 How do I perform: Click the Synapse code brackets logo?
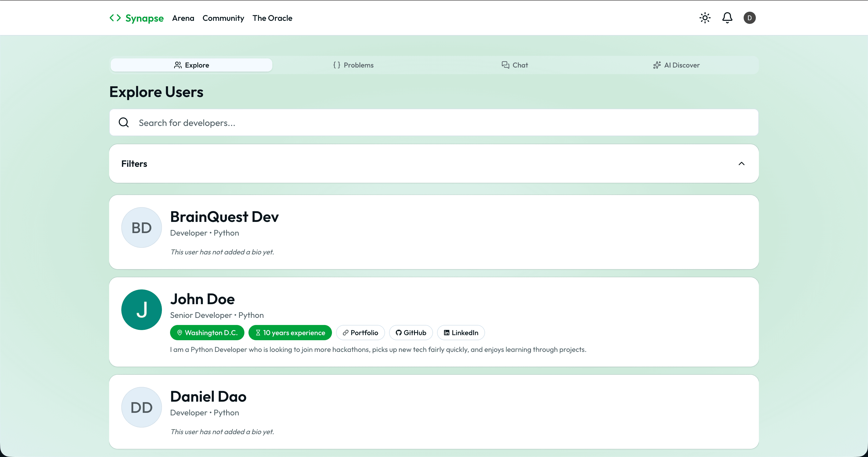115,18
